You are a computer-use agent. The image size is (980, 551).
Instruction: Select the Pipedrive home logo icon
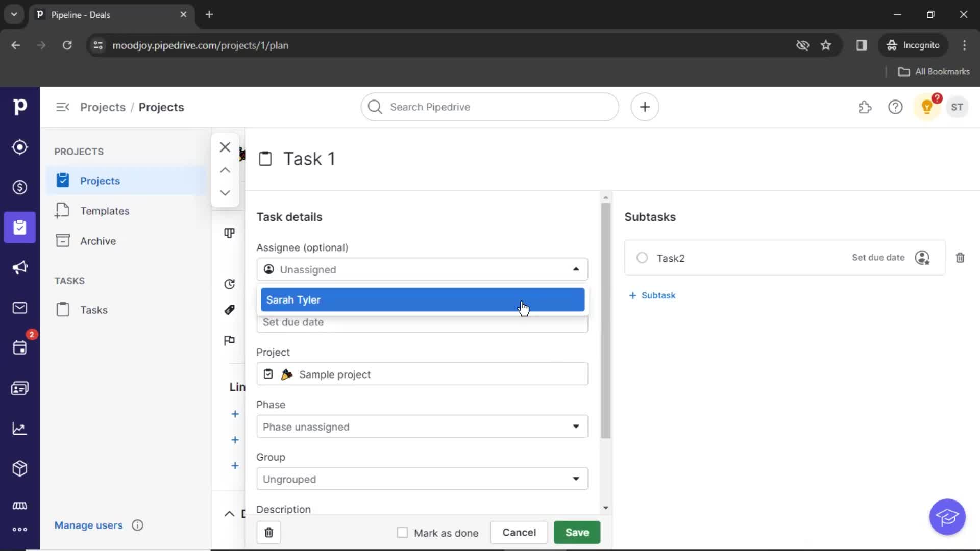19,107
